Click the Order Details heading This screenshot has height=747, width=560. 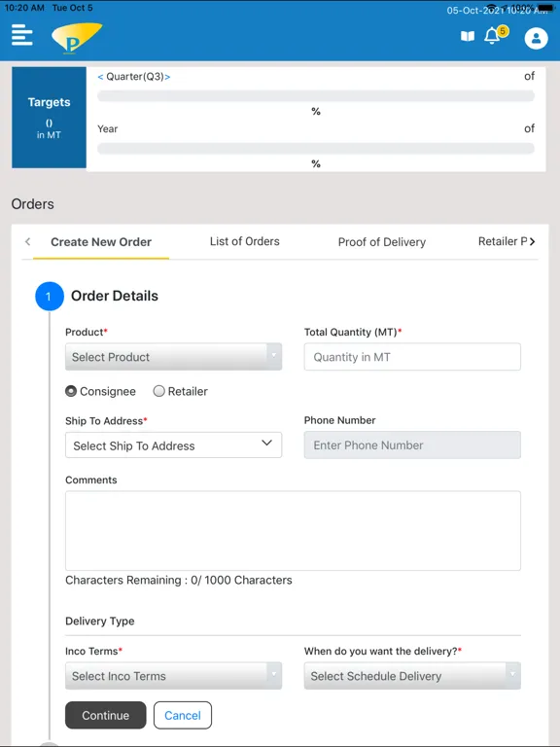115,296
